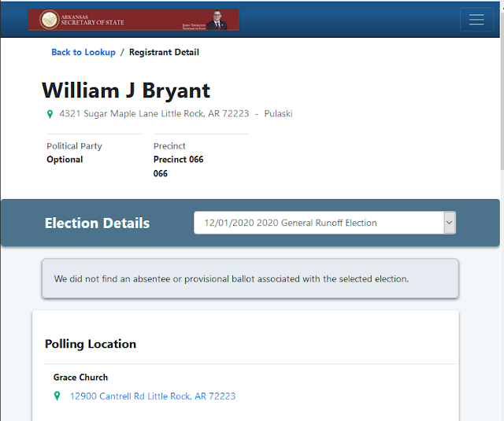Screen dimensions: 504x421
Task: Click the Political Party Optional value
Action: [x=65, y=159]
